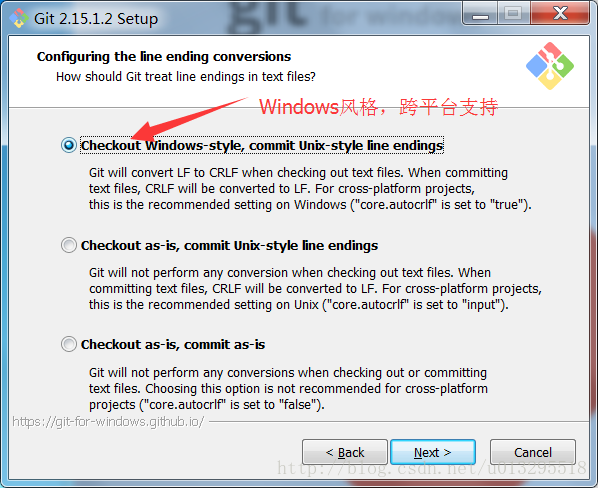598x488 pixels.
Task: Click the disabled maximize button in the title bar
Action: [x=513, y=14]
